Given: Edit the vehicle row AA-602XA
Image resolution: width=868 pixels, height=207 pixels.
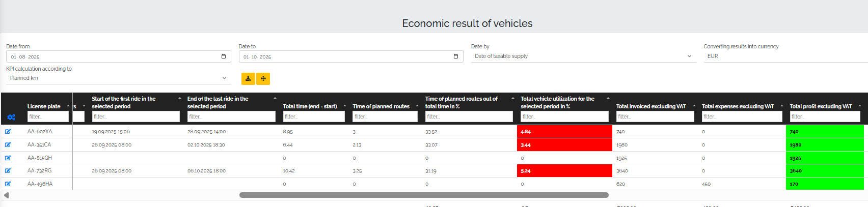Looking at the screenshot, I should [8, 132].
